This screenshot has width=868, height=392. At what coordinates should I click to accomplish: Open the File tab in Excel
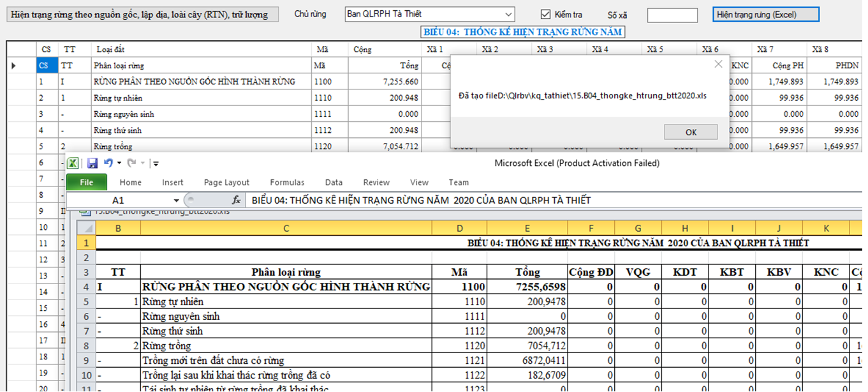(x=87, y=183)
